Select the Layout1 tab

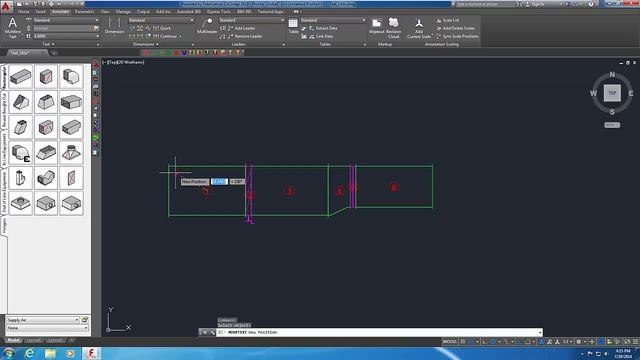(33, 340)
